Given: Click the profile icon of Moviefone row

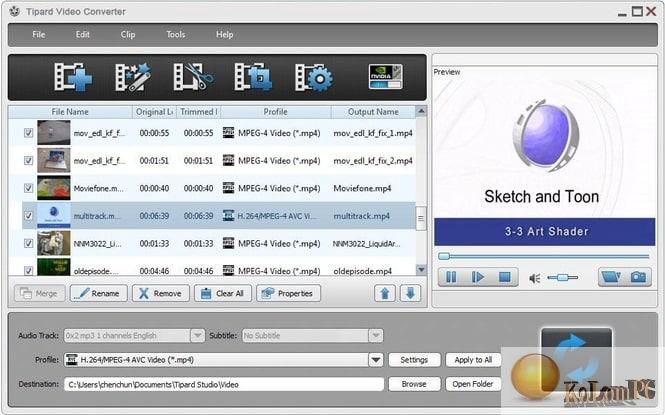Looking at the screenshot, I should (228, 187).
